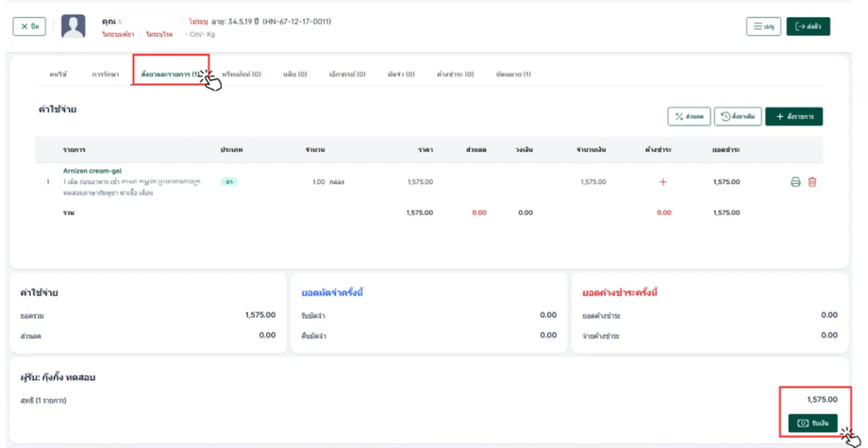
Task: Click the ยอดชำระ column header
Action: coord(726,150)
